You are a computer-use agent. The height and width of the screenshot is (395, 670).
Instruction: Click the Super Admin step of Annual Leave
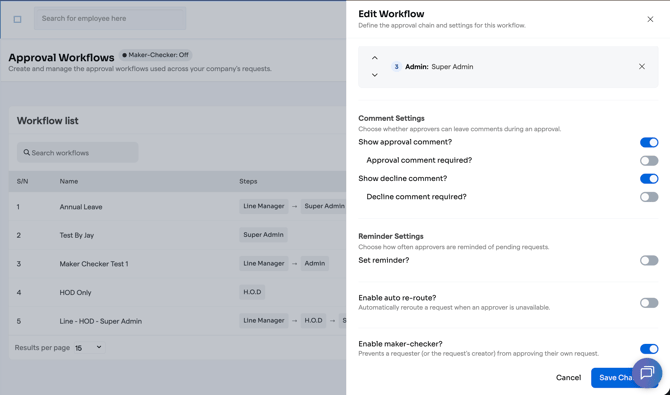click(x=323, y=206)
